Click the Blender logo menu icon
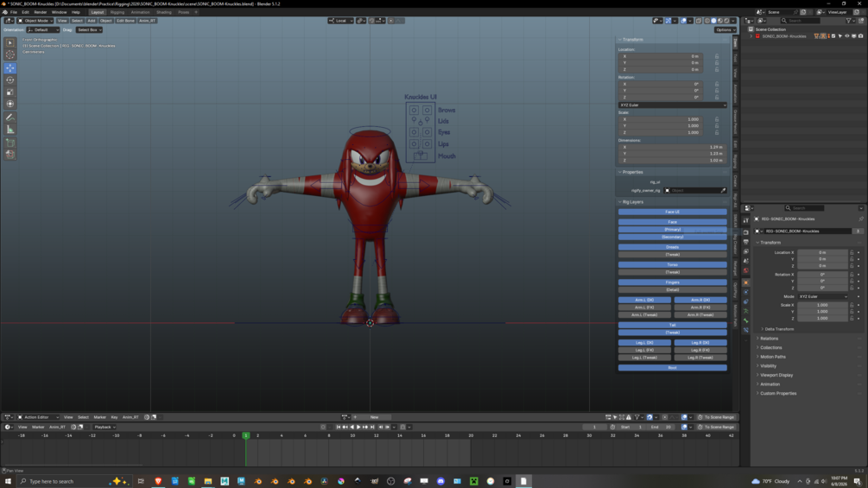 click(5, 12)
